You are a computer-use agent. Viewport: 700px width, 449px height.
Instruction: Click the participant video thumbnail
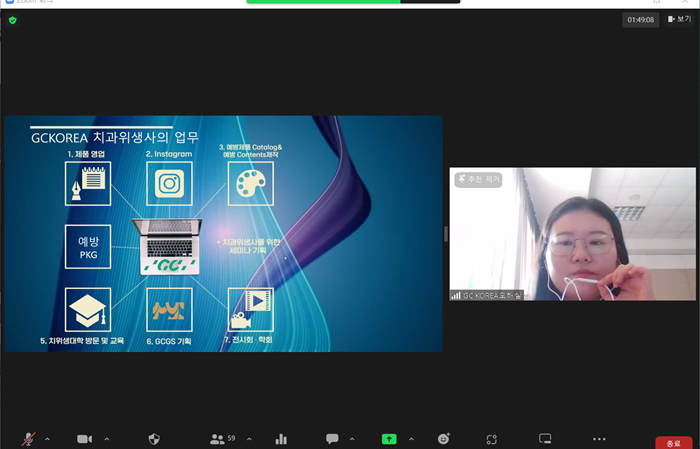(572, 234)
